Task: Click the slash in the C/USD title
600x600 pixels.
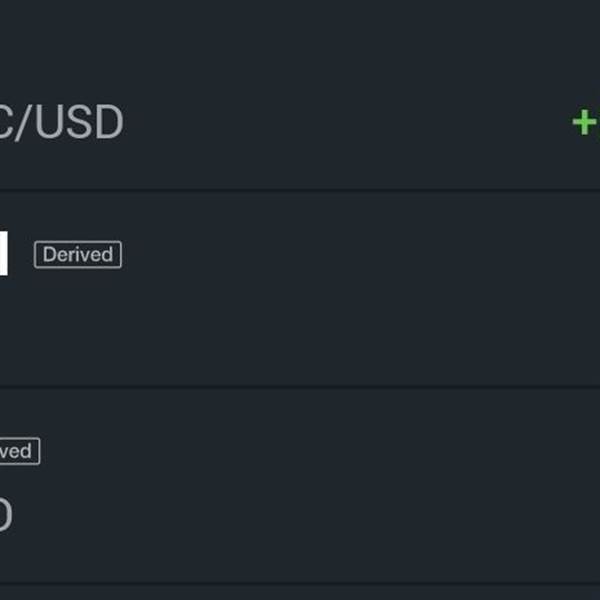Action: tap(24, 122)
